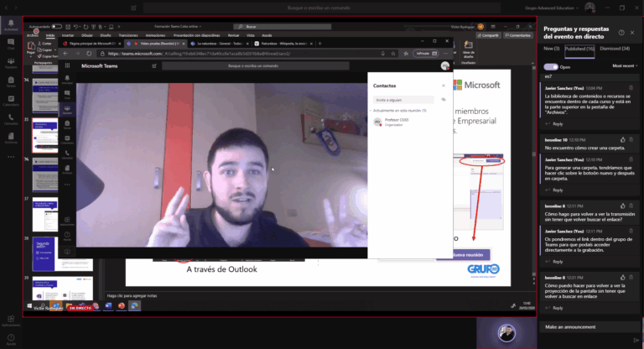Viewport: 644px width, 349px height.
Task: Toggle the Autoguardado switch in PowerPoint
Action: coord(57,27)
